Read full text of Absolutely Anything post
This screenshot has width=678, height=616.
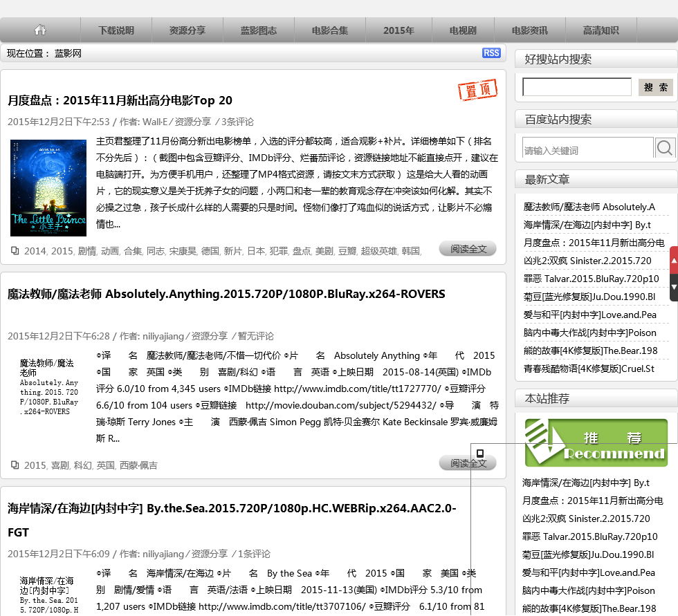point(468,463)
